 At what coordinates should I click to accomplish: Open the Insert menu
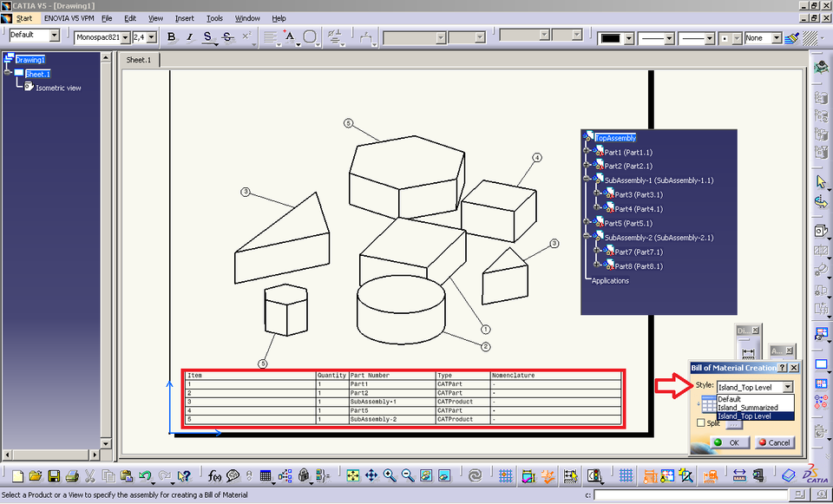click(x=186, y=18)
